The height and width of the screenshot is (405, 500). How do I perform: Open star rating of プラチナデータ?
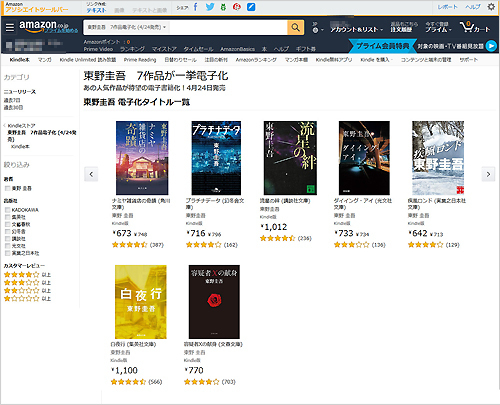203,245
